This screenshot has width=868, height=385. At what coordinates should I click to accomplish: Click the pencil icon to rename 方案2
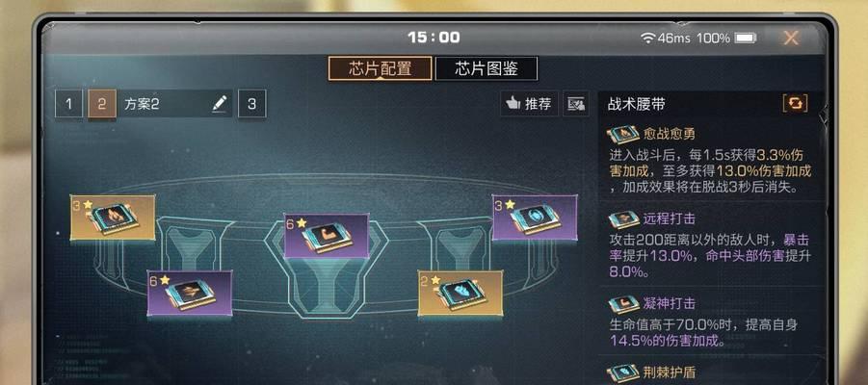pos(220,103)
